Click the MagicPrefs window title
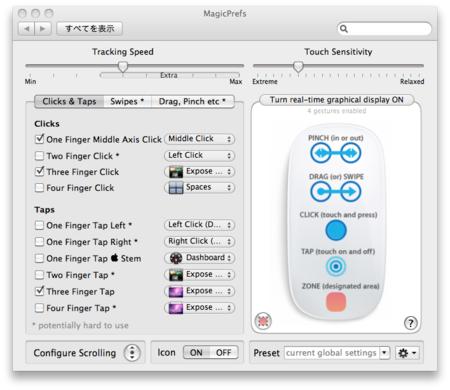 pos(225,14)
